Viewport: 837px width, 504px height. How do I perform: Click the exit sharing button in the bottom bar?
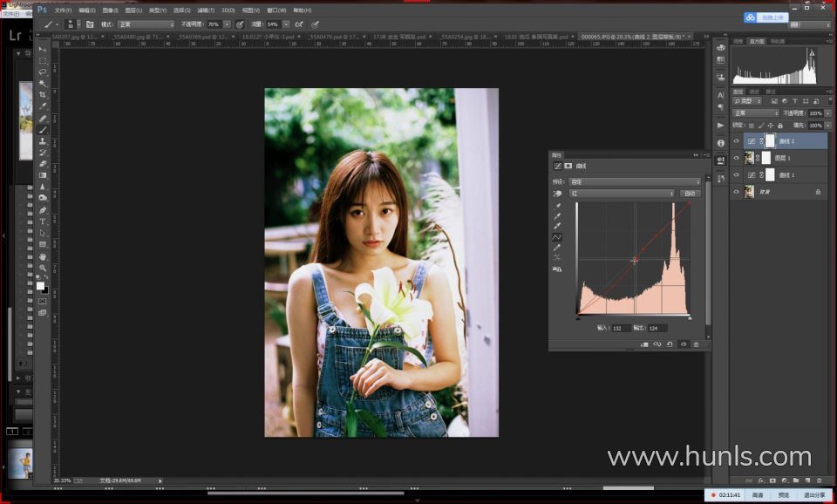(x=814, y=495)
